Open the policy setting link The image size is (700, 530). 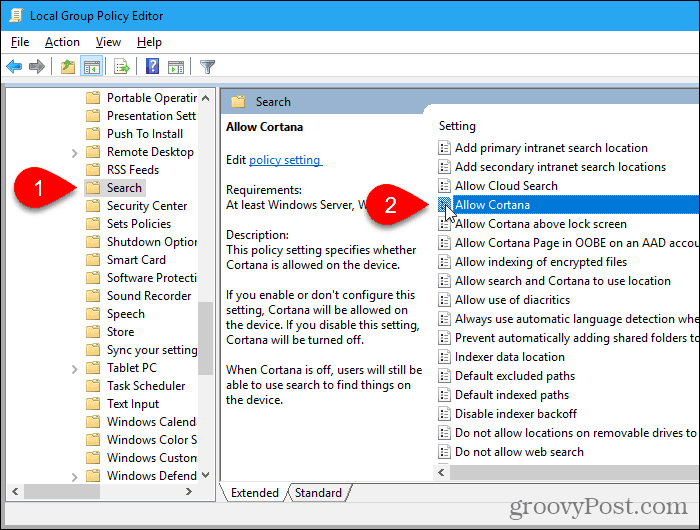click(x=285, y=160)
